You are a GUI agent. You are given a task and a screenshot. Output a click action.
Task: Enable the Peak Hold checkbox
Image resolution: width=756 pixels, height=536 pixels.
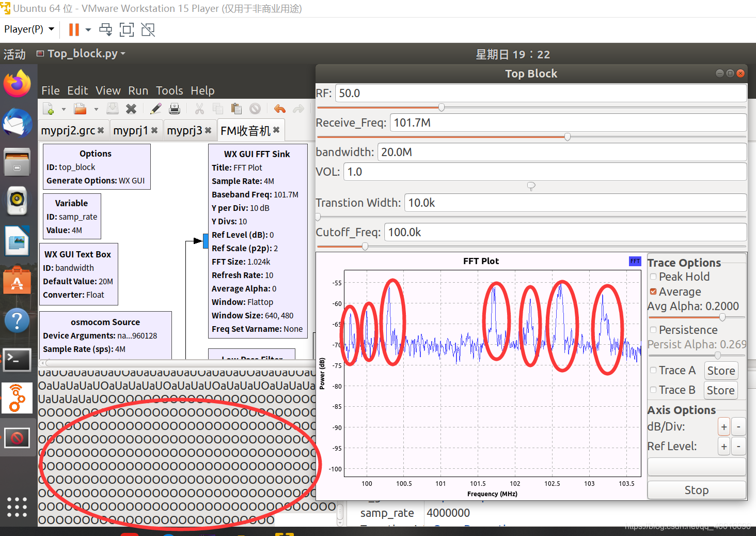(x=653, y=277)
